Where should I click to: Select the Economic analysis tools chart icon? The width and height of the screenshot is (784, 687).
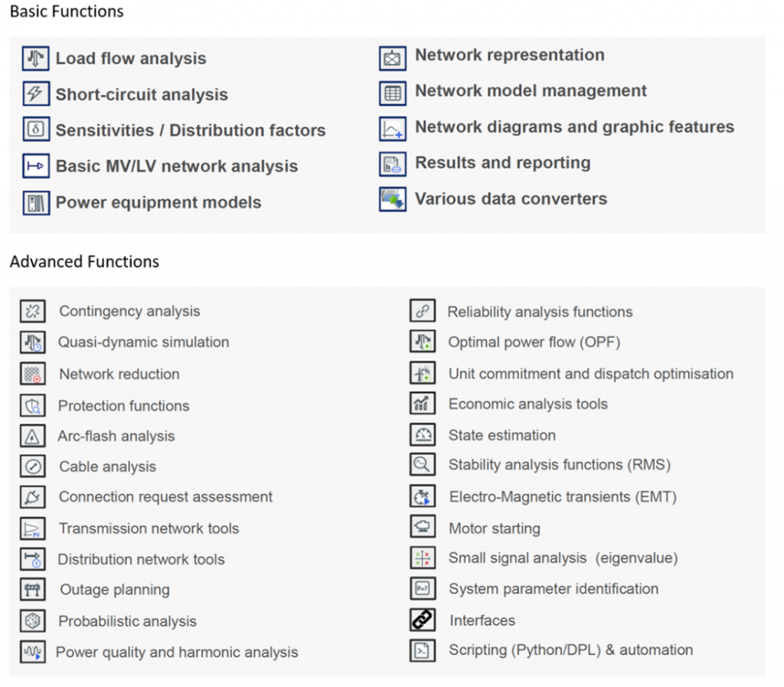pos(423,404)
